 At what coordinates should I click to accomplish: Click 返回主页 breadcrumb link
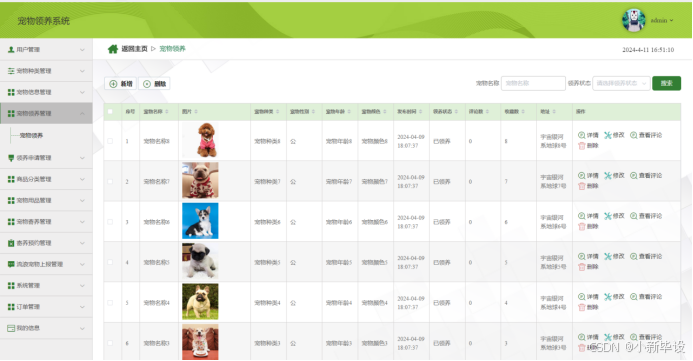pyautogui.click(x=134, y=49)
